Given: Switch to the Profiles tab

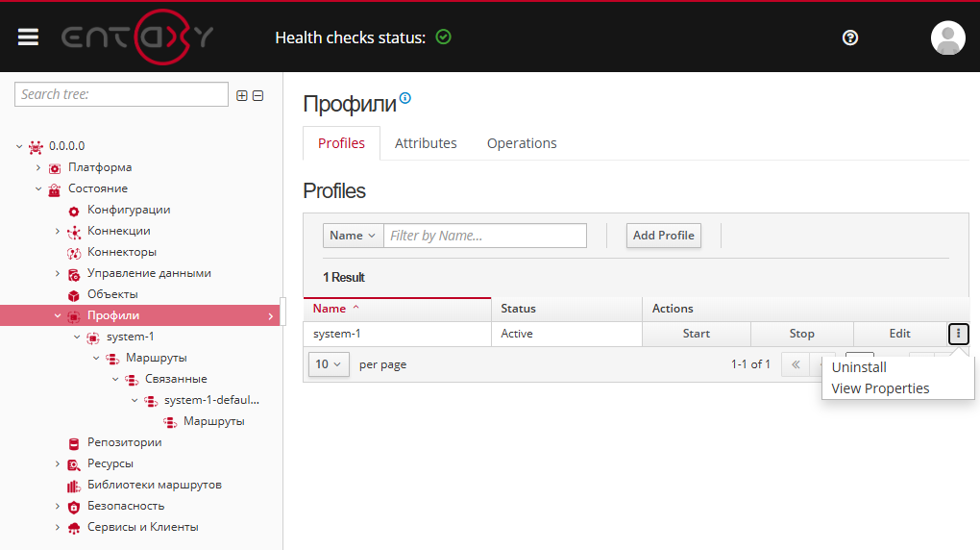Looking at the screenshot, I should pyautogui.click(x=341, y=143).
